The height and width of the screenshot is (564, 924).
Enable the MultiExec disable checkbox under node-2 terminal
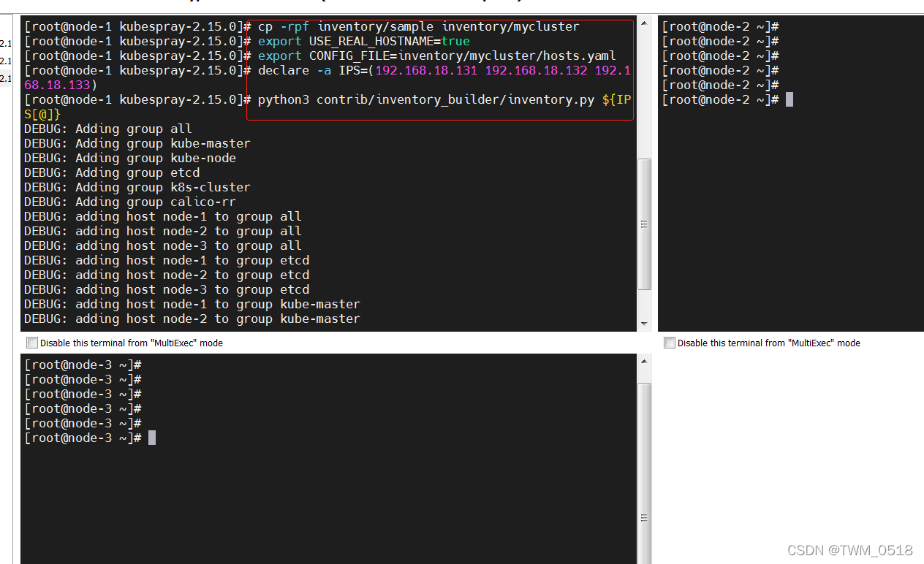[669, 343]
